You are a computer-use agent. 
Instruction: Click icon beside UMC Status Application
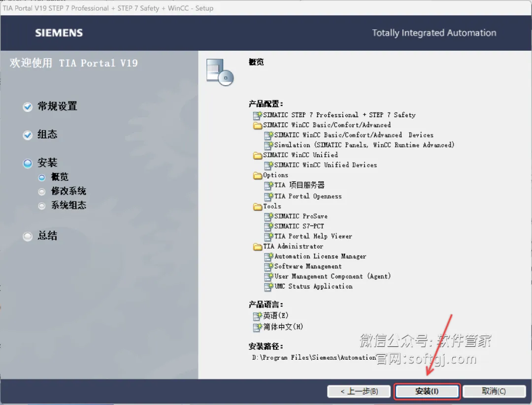(x=269, y=287)
